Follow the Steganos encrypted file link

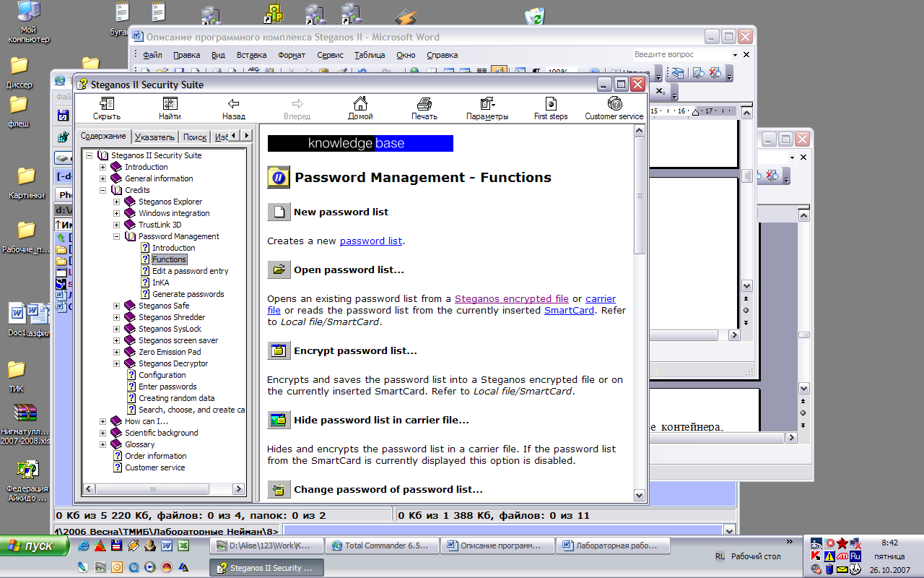(512, 298)
